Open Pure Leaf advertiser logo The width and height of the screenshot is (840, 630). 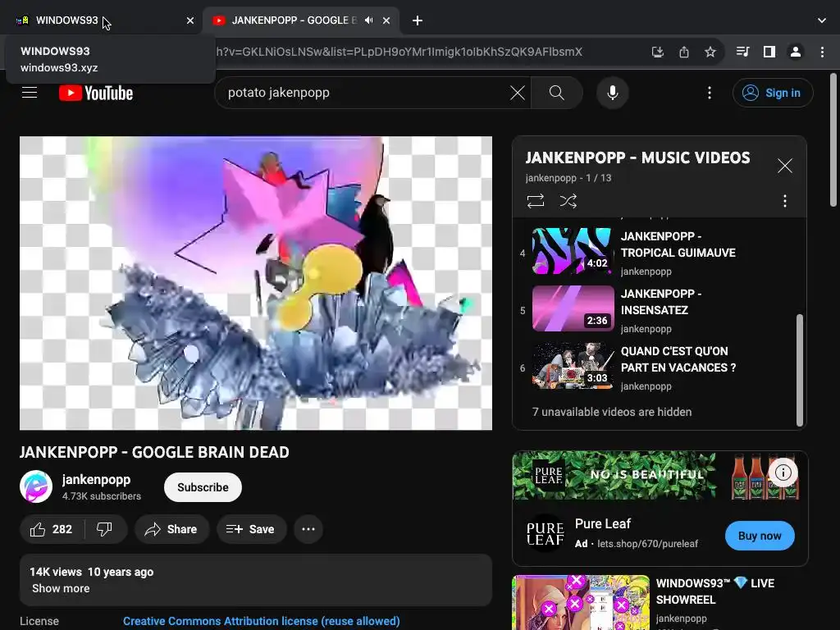[545, 534]
